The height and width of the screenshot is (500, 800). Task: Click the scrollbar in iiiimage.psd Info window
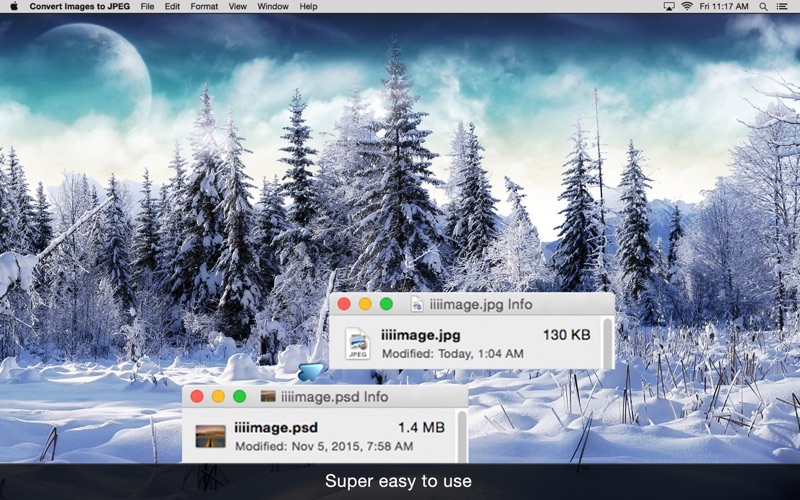tap(462, 436)
